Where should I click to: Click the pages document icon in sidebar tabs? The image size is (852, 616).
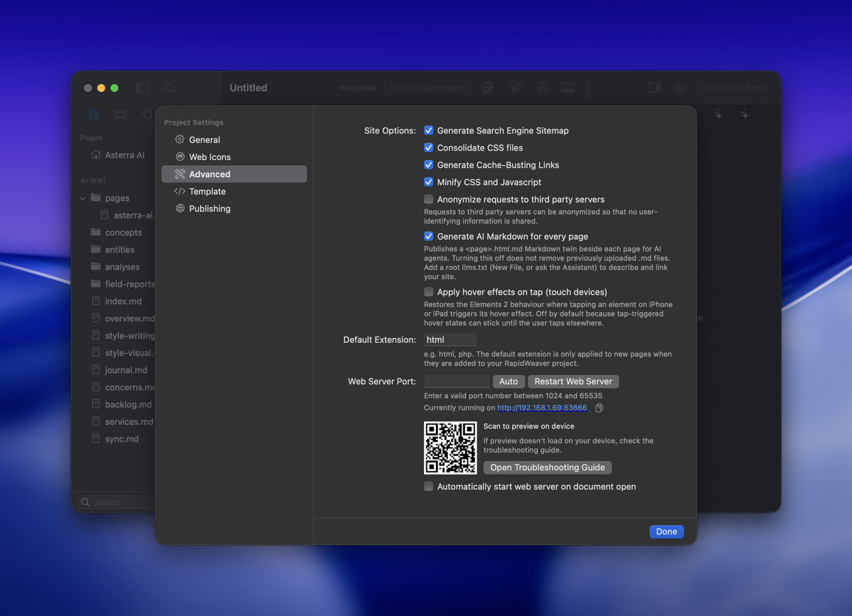[94, 114]
